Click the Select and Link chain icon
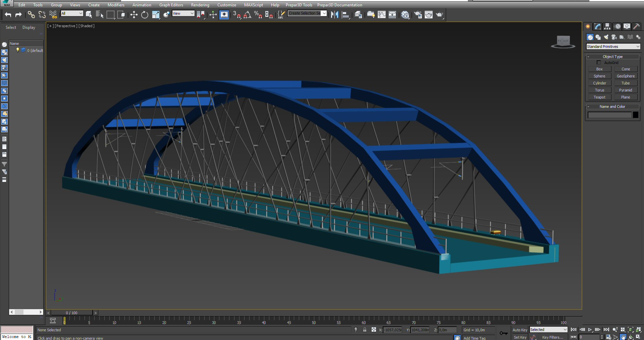The width and height of the screenshot is (644, 340). point(31,15)
